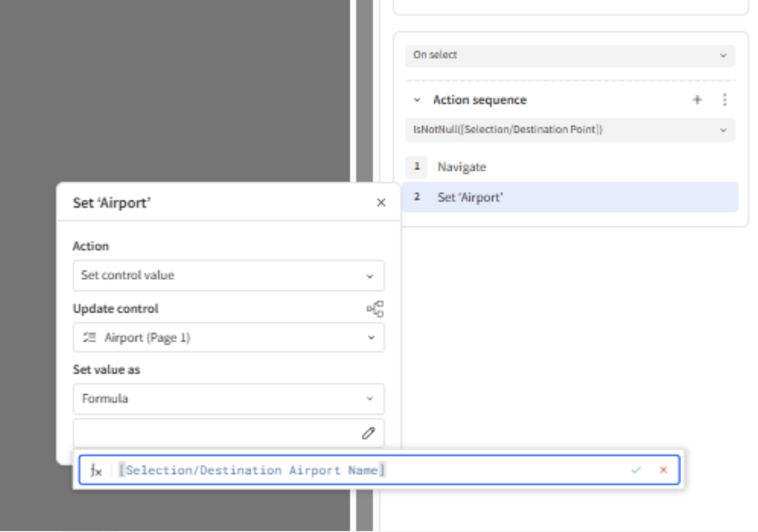Open the Set control value action dropdown
This screenshot has height=532, width=758.
(228, 276)
